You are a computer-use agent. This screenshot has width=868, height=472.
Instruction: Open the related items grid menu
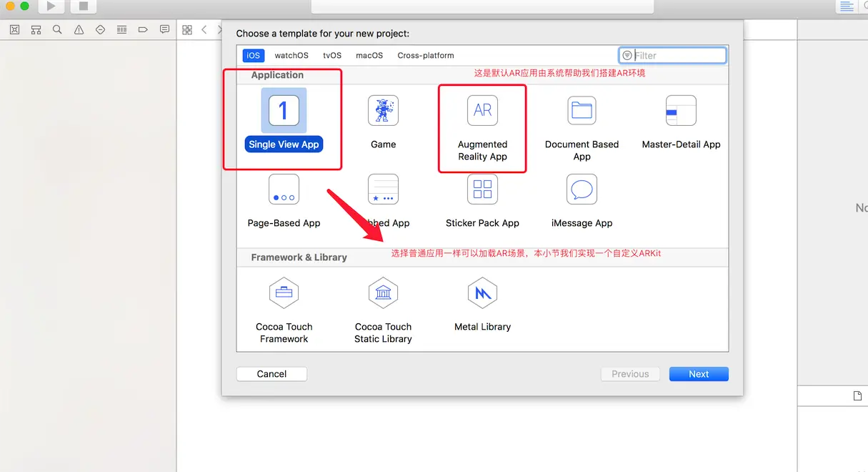(187, 29)
